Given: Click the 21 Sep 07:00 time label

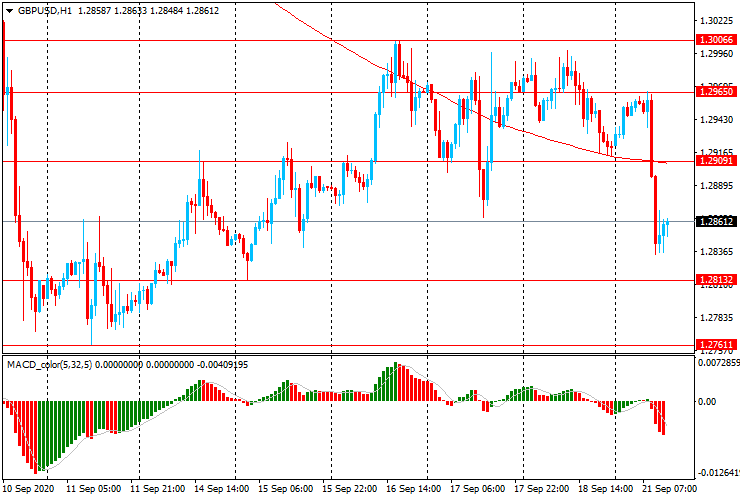Looking at the screenshot, I should (x=669, y=489).
